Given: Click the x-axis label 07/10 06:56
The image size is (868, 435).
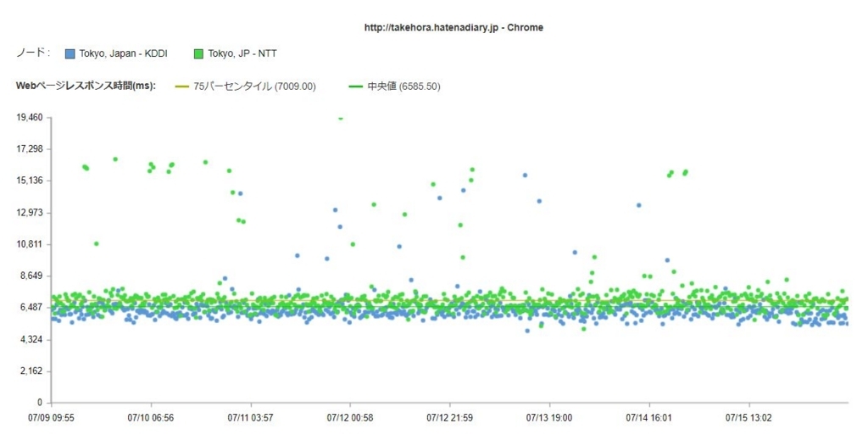Looking at the screenshot, I should pyautogui.click(x=151, y=418).
